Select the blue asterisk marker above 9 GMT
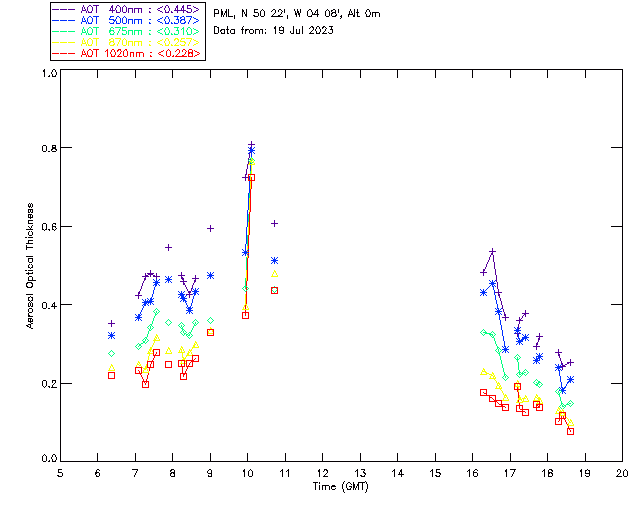 (x=210, y=276)
